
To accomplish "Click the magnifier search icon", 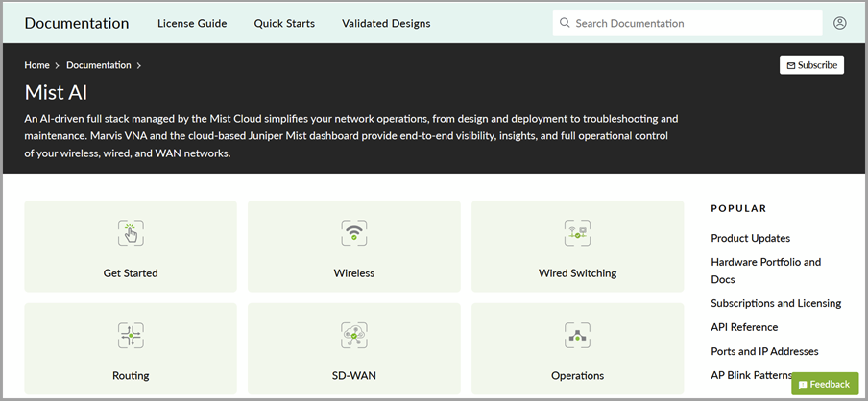I will 565,23.
